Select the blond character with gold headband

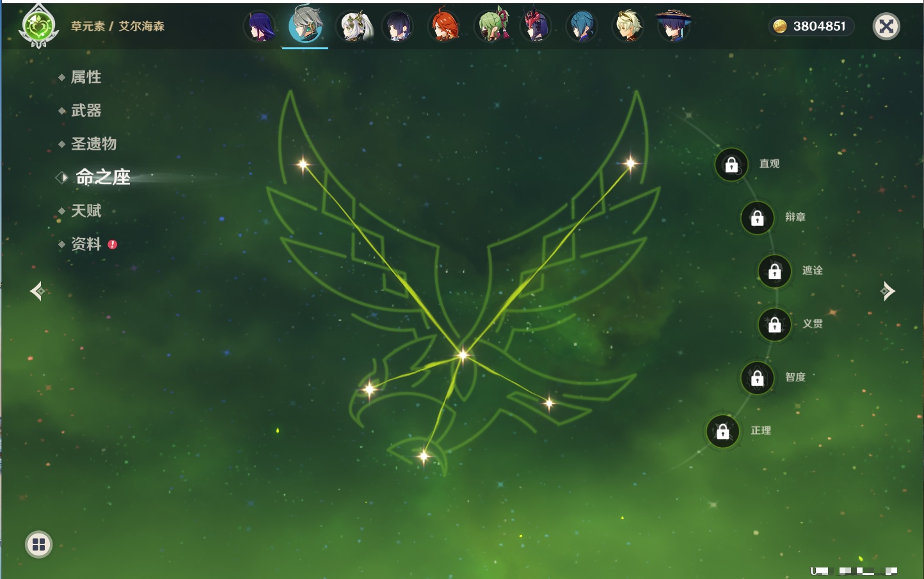click(x=628, y=27)
